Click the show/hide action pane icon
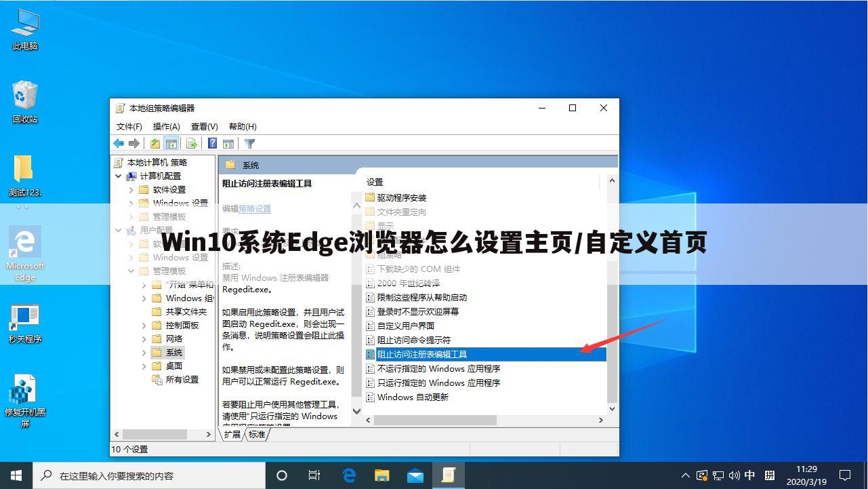 (x=228, y=144)
